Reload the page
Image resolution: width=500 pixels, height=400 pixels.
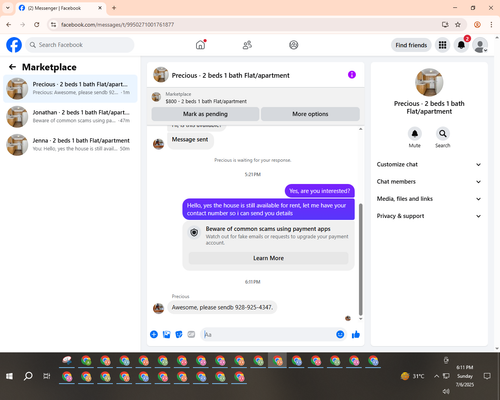37,25
